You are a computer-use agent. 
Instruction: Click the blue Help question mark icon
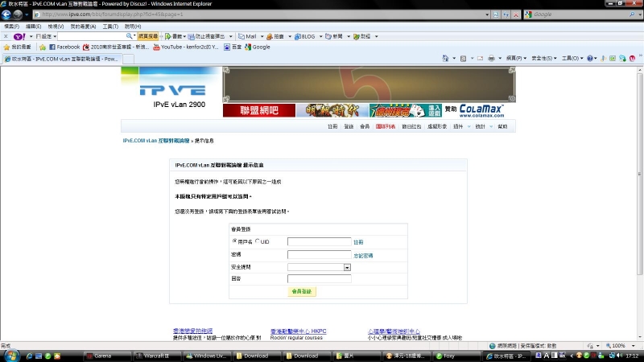590,58
